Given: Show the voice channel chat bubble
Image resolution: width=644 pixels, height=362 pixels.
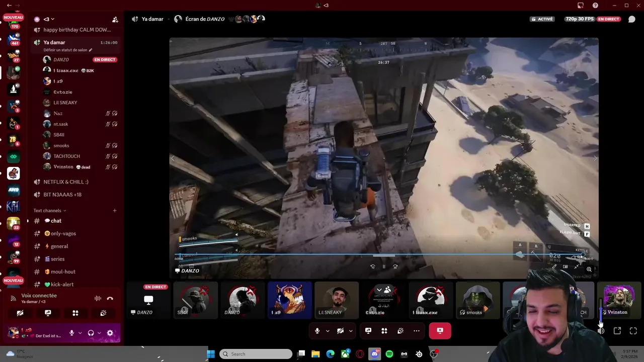Looking at the screenshot, I should (x=632, y=19).
